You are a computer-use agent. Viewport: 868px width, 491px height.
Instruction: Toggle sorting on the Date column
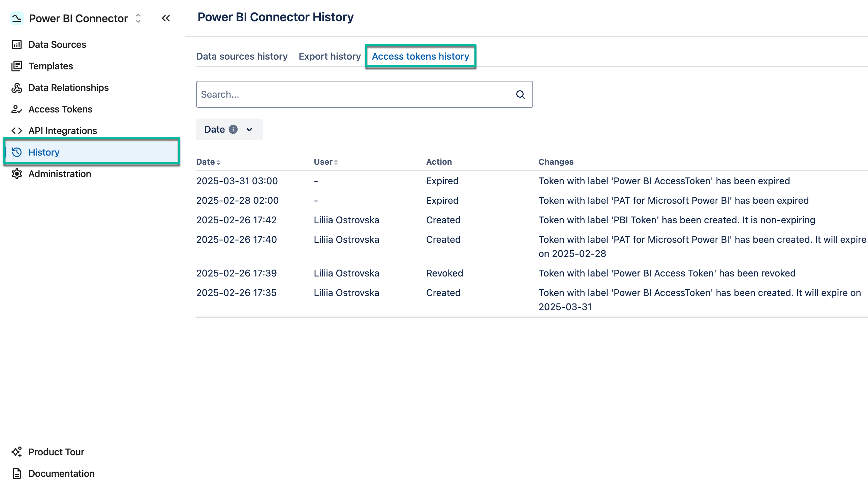pyautogui.click(x=219, y=162)
